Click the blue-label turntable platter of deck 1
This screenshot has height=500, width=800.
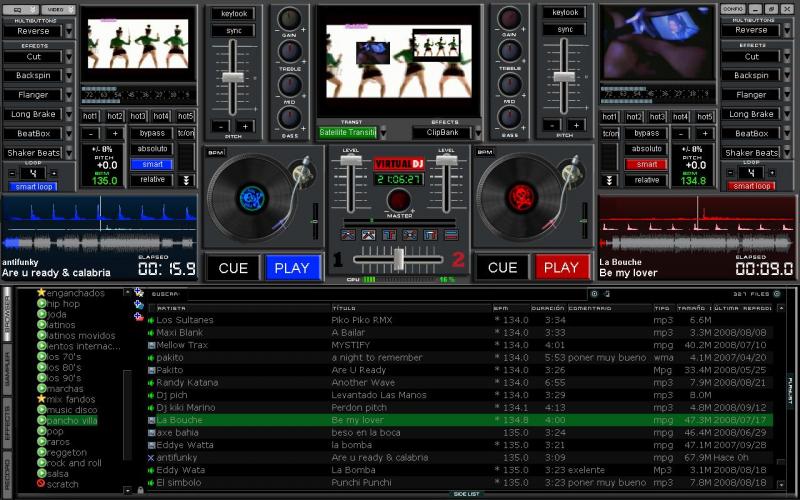click(x=252, y=198)
